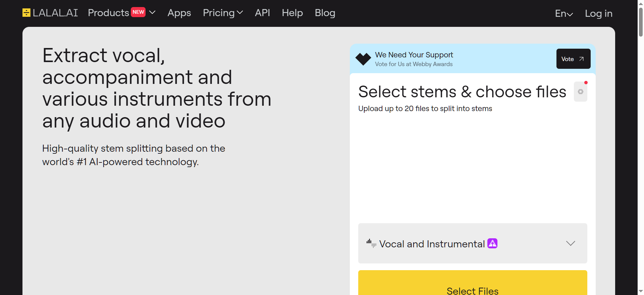Expand the Products menu chevron

pos(152,12)
